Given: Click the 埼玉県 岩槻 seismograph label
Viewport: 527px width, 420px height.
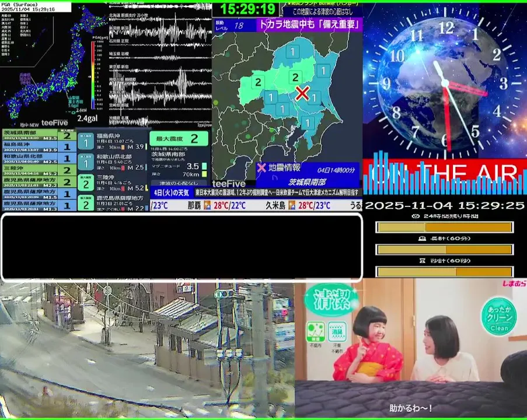Looking at the screenshot, I should 119,54.
